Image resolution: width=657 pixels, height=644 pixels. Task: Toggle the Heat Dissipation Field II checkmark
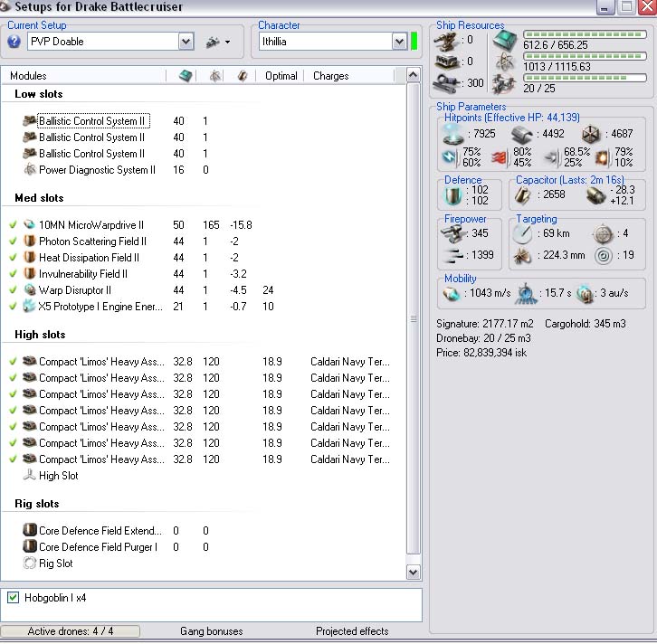[13, 257]
